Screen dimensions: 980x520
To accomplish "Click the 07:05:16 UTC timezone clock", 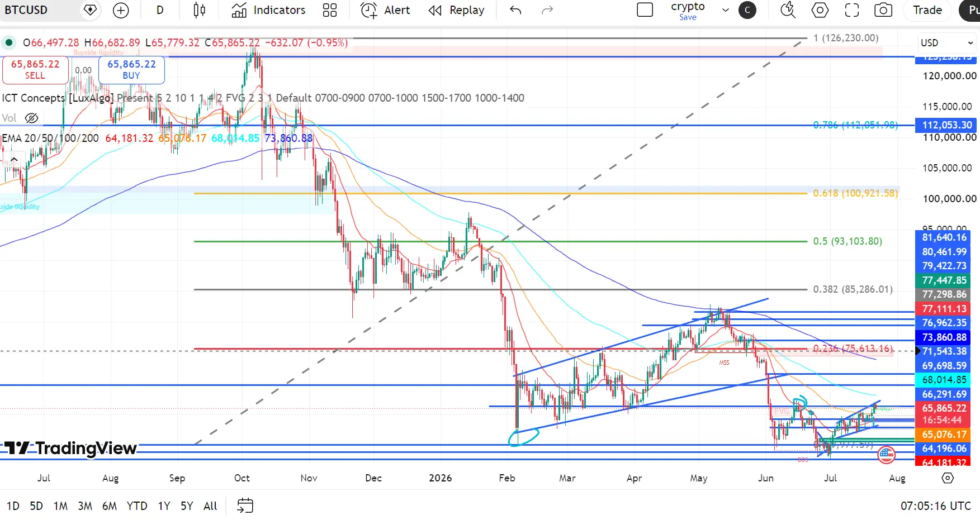I will [935, 506].
